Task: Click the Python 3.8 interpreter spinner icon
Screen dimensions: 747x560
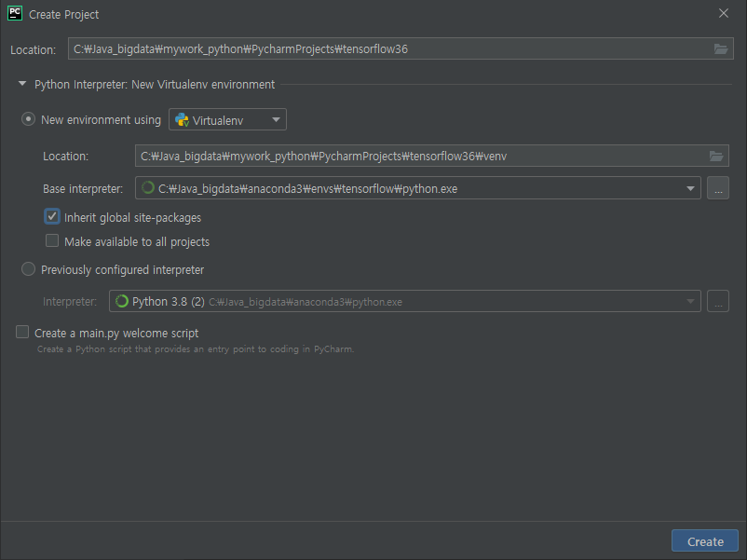Action: [122, 301]
